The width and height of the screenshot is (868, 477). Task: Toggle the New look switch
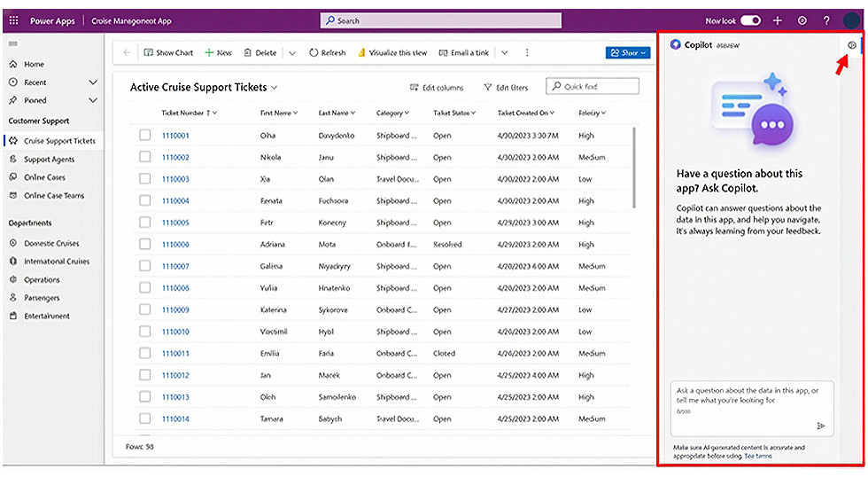click(750, 20)
